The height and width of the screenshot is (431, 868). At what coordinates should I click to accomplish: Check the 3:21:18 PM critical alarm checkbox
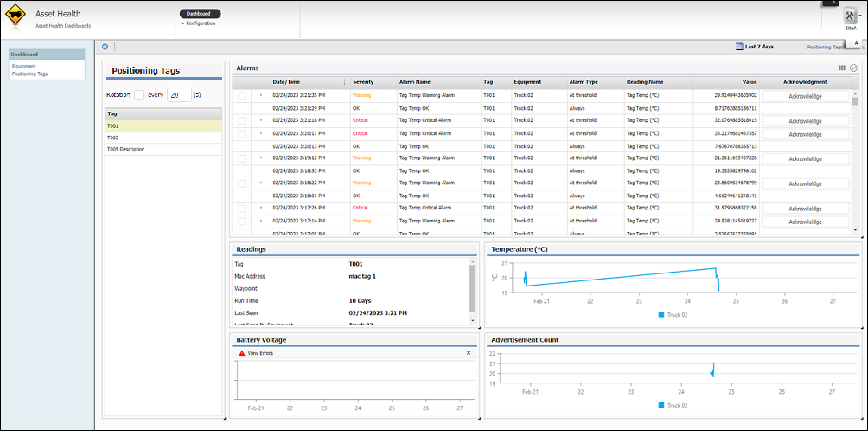242,120
